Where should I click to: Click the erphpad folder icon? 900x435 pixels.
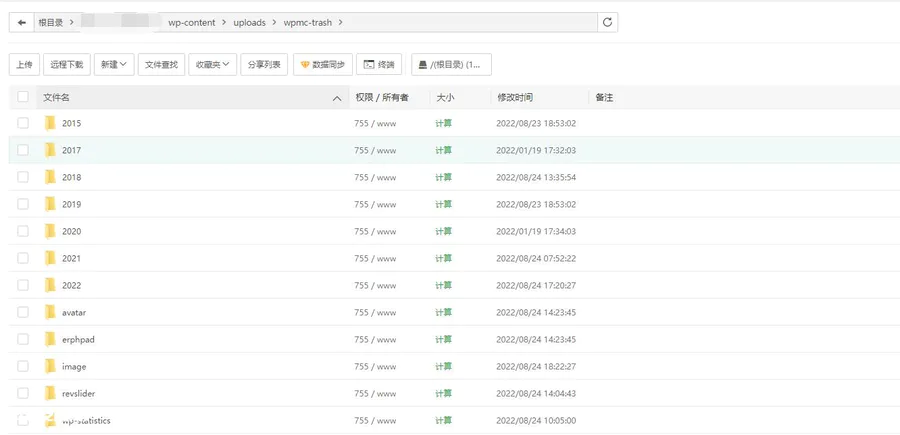pyautogui.click(x=50, y=339)
